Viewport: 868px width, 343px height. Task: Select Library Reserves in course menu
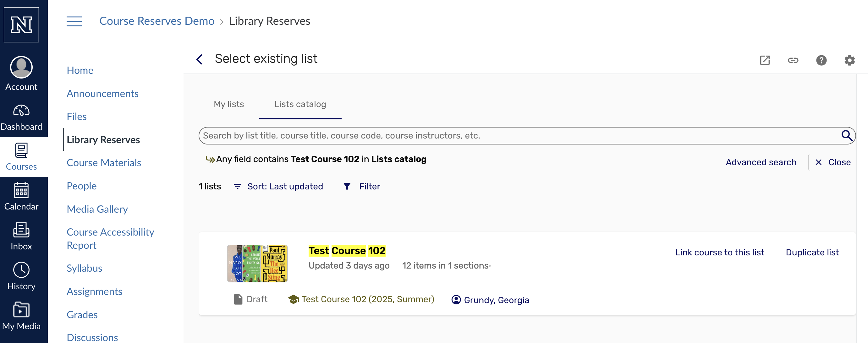point(103,139)
